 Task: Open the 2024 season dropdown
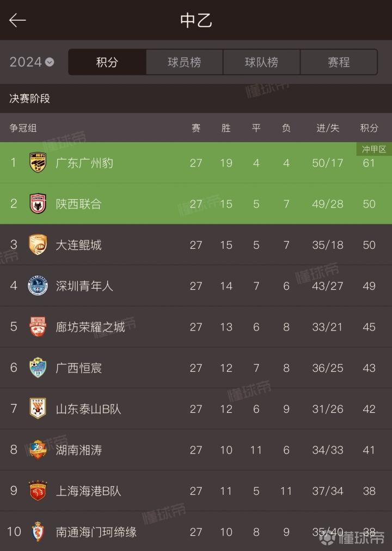32,62
